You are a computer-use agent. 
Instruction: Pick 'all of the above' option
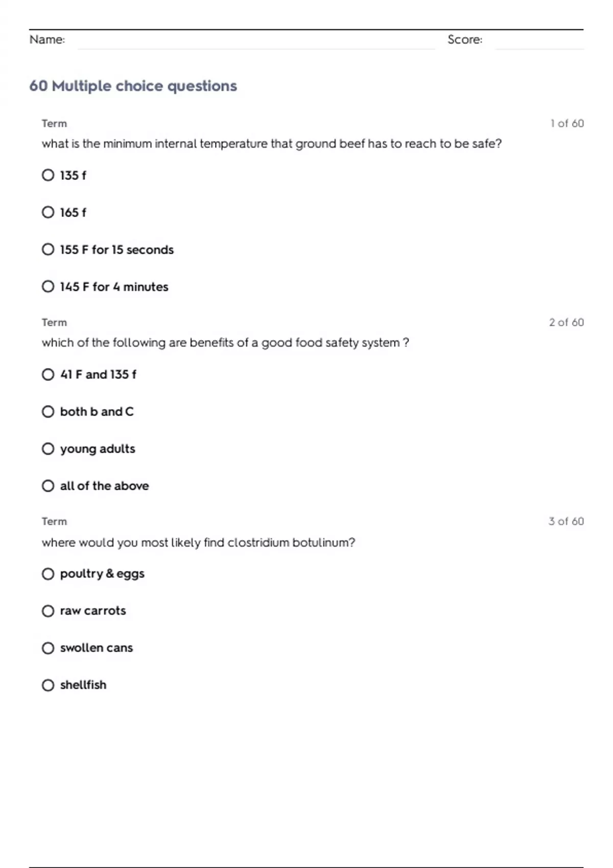pyautogui.click(x=48, y=486)
